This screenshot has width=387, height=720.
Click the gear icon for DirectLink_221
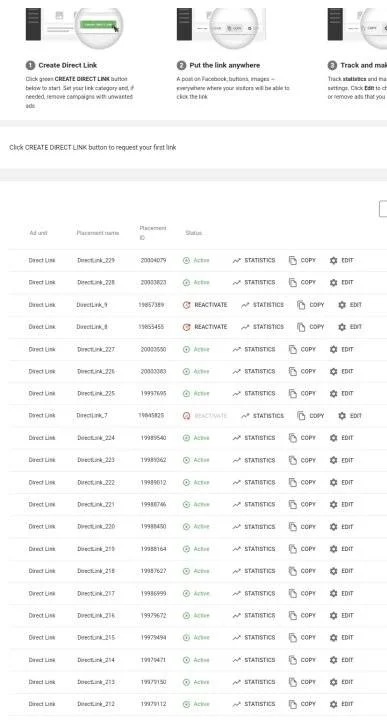(333, 505)
